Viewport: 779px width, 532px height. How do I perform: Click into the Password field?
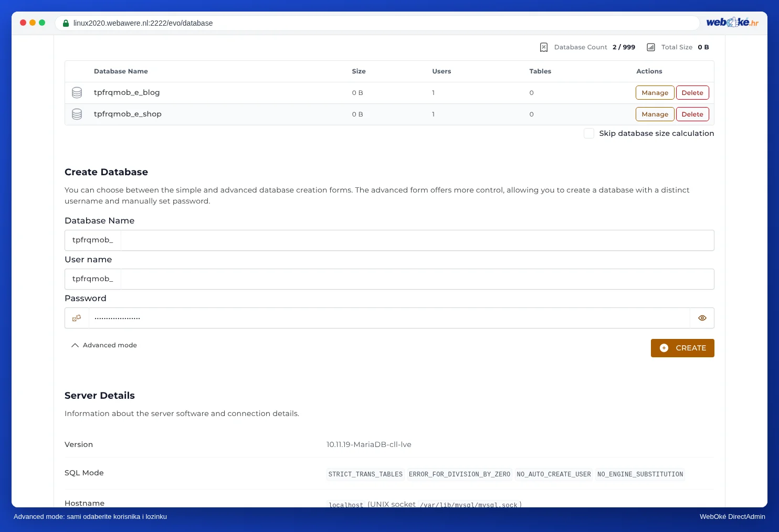tap(389, 318)
